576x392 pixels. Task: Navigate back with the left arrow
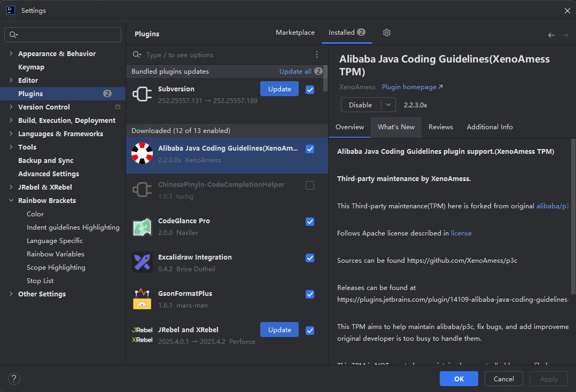551,35
